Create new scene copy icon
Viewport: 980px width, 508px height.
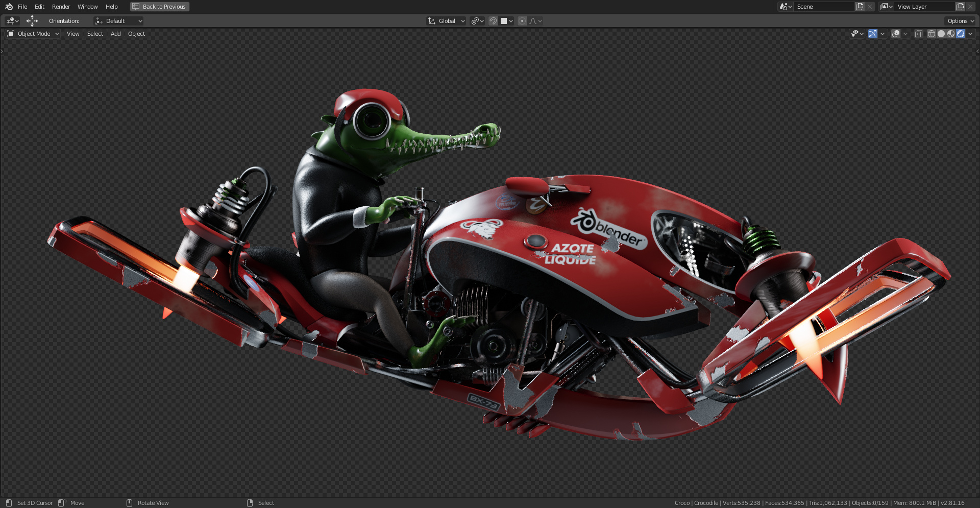click(860, 7)
